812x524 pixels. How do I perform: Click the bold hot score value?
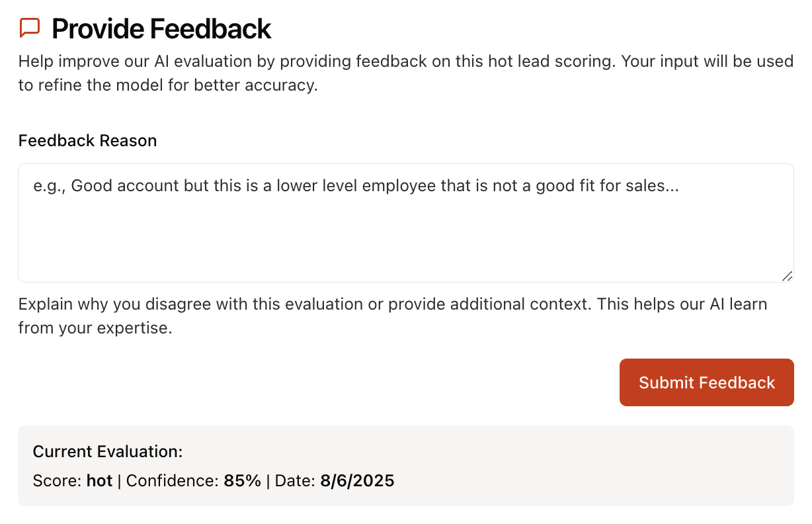(x=99, y=481)
